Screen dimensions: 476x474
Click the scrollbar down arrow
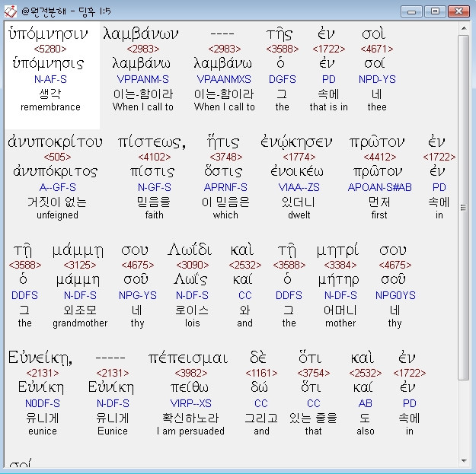coord(464,461)
